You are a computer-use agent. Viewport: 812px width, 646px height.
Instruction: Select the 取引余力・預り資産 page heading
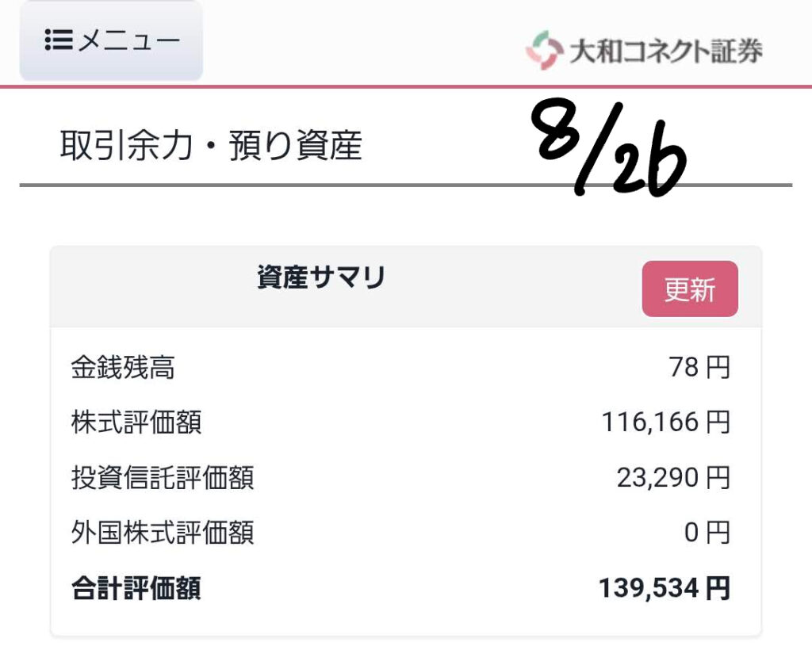pyautogui.click(x=211, y=146)
